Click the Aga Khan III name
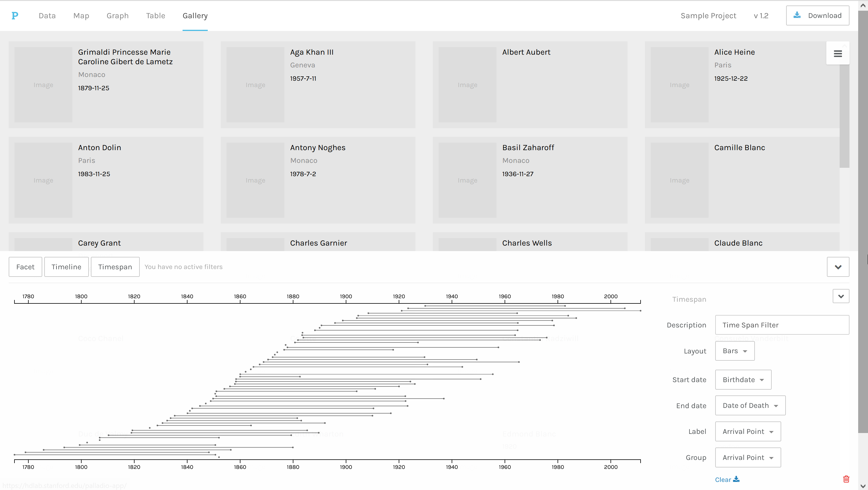The width and height of the screenshot is (868, 490). tap(312, 52)
